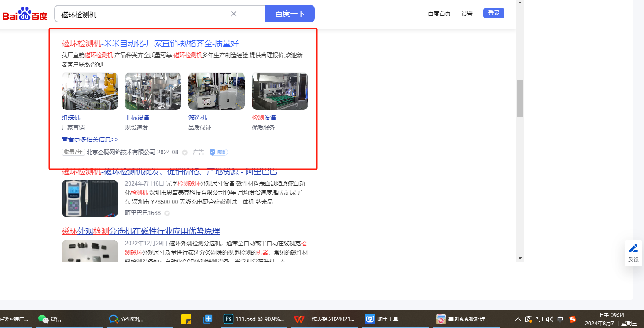
Task: Click the 登录 login button
Action: click(x=494, y=13)
